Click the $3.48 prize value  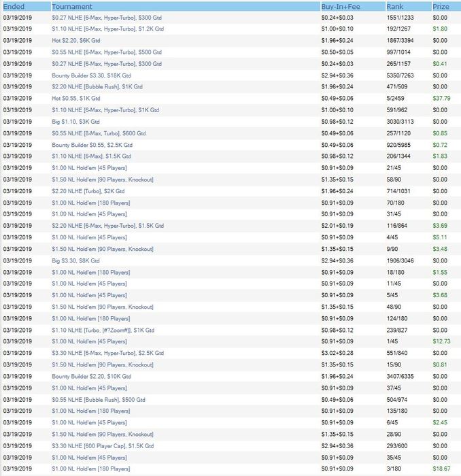tap(440, 250)
